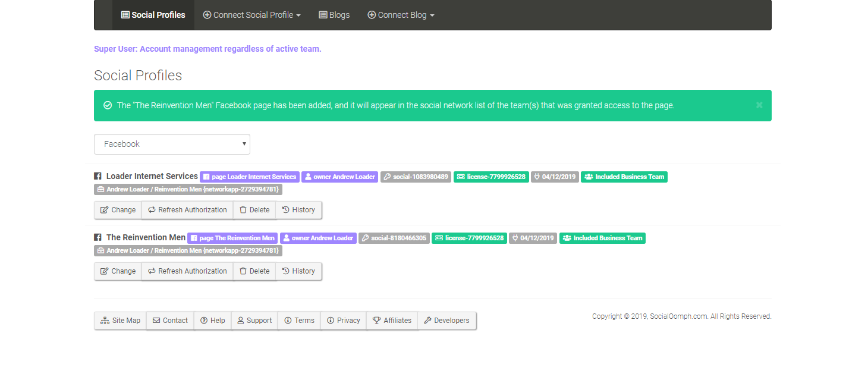This screenshot has height=386, width=868.
Task: Click the social-1083980489 key badge
Action: pyautogui.click(x=416, y=177)
